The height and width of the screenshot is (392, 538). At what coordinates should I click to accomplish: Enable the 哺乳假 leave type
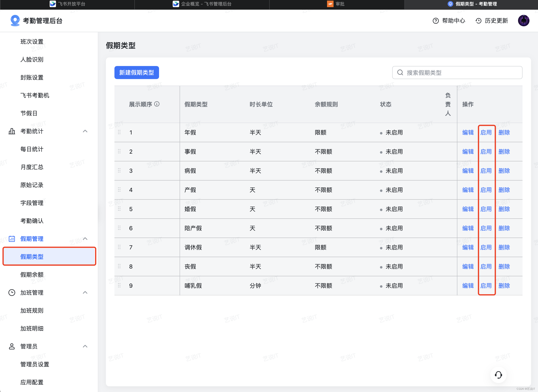pos(486,286)
